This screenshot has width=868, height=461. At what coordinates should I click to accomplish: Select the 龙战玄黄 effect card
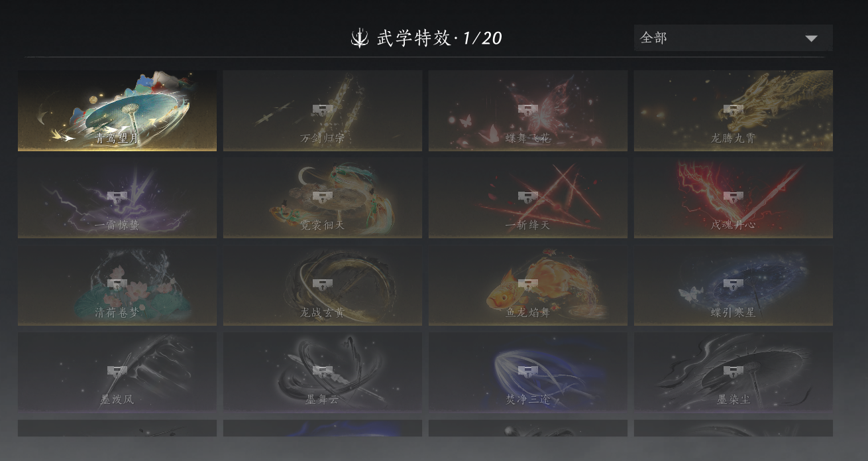tap(323, 286)
